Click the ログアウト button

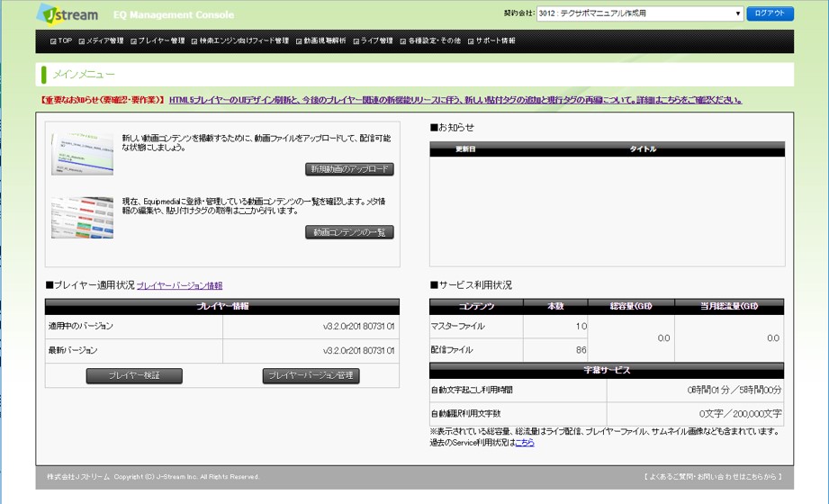[x=770, y=13]
